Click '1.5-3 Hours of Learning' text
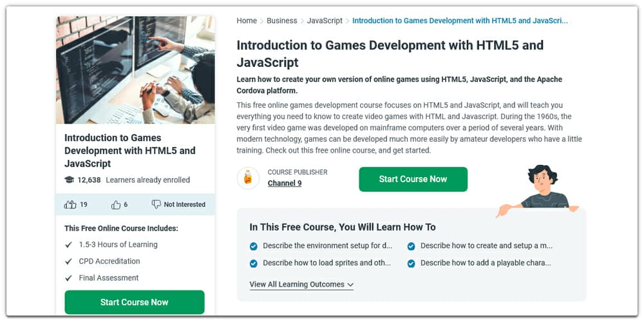 click(x=118, y=245)
